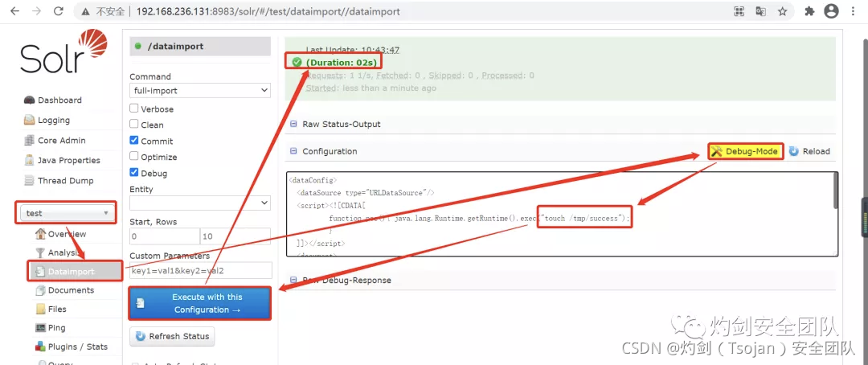
Task: Click the Ping icon
Action: (x=40, y=328)
